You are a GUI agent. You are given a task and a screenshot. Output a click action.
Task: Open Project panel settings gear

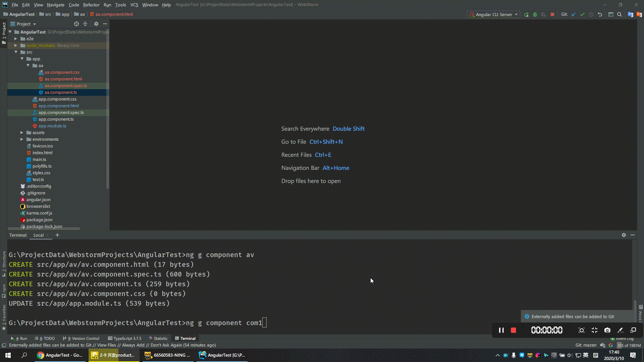(x=96, y=24)
